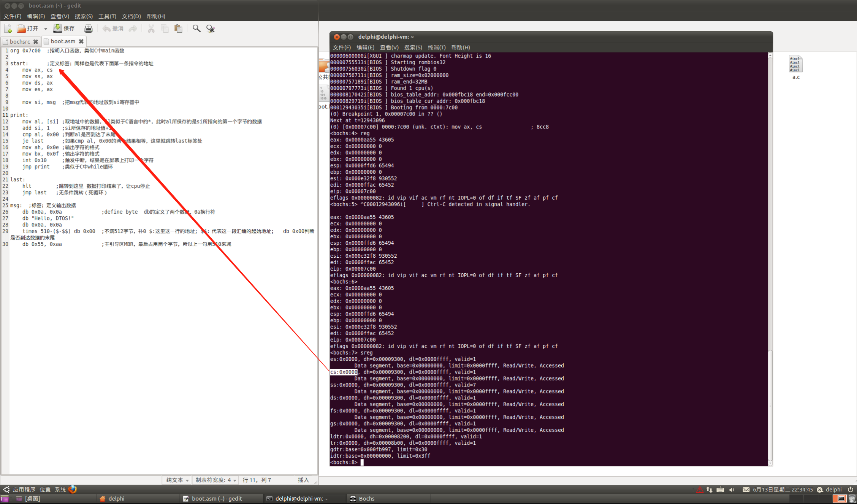Click the volume speaker icon in tray
This screenshot has height=504, width=857.
point(731,490)
